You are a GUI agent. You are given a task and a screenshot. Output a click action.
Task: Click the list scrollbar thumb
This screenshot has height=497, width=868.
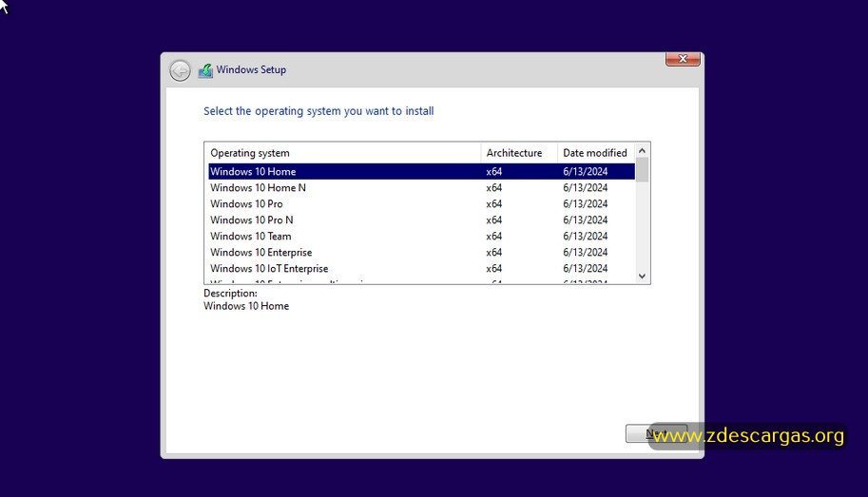pos(642,170)
